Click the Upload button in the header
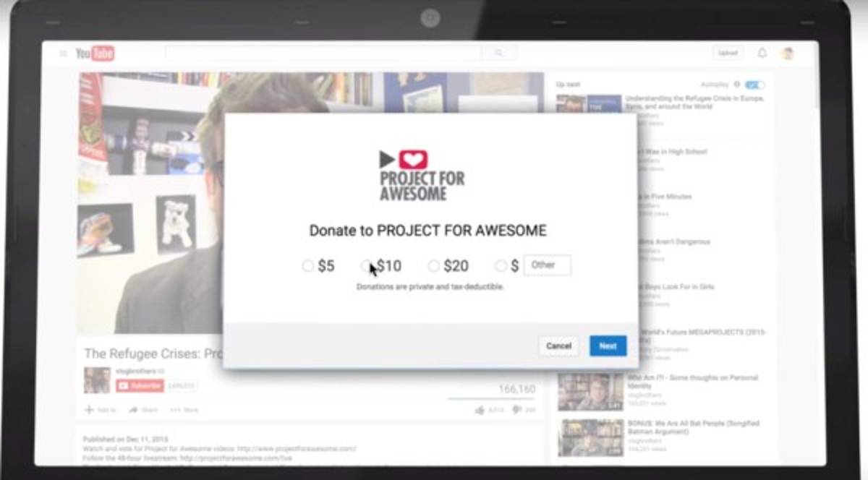This screenshot has width=868, height=480. click(x=728, y=52)
